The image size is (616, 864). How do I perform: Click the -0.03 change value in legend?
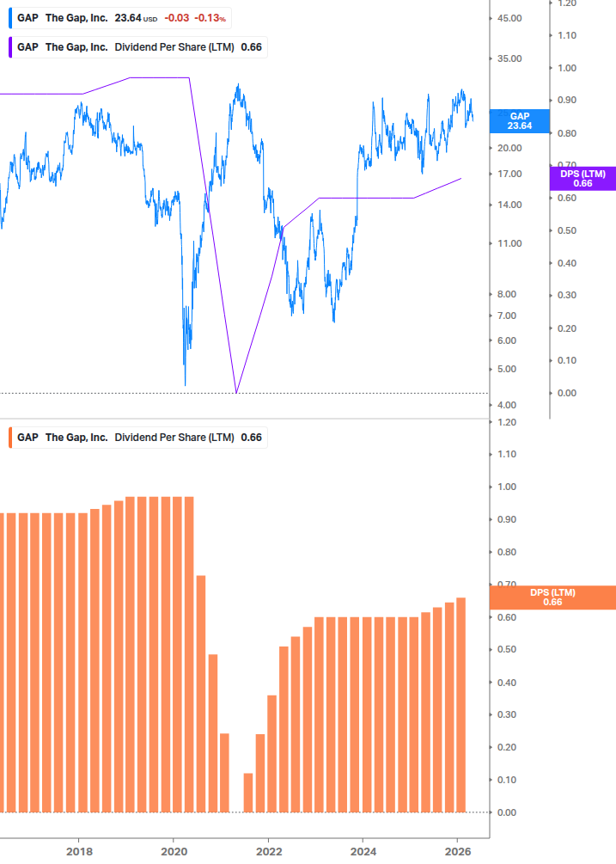coord(177,18)
